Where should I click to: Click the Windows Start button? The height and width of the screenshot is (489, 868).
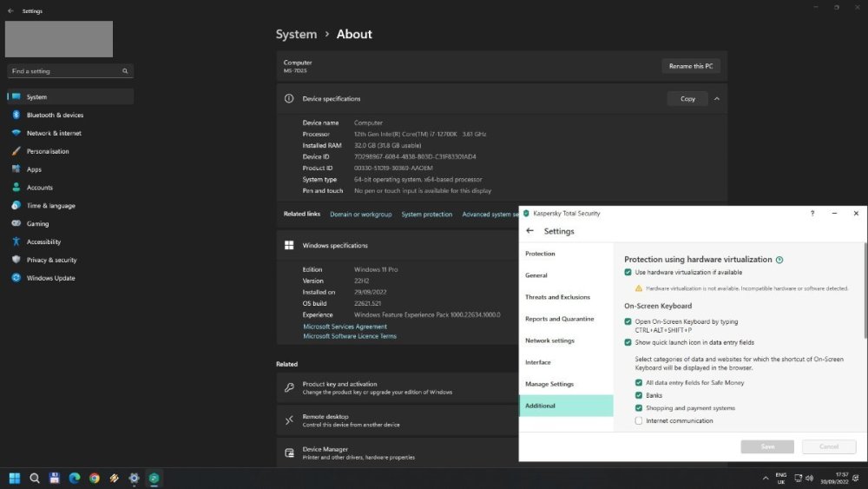coord(15,478)
